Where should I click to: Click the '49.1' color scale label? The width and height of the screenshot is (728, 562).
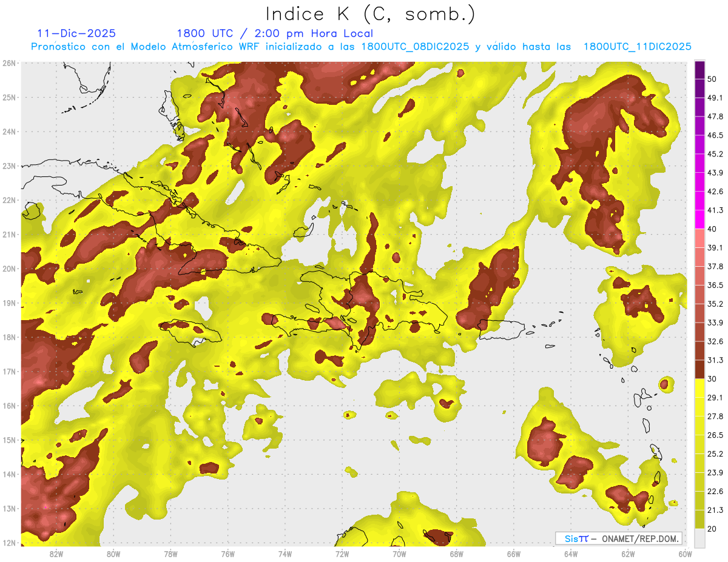click(715, 98)
